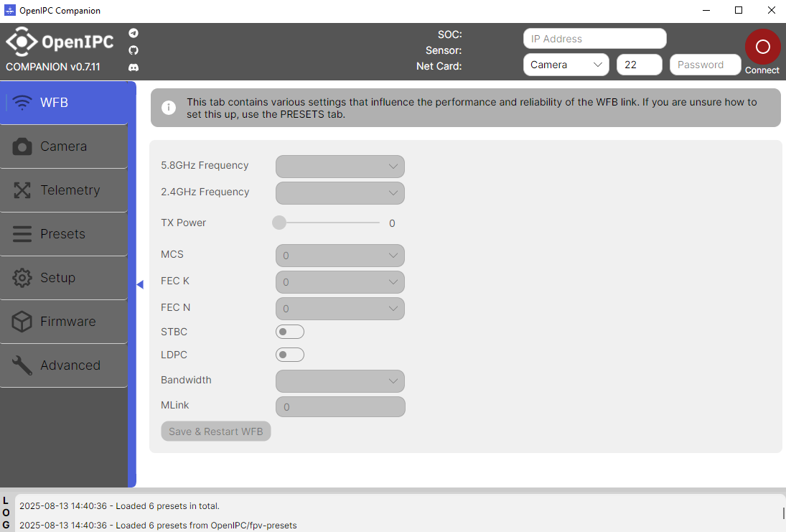Click the OpenIPC Companion title bar icon
This screenshot has width=786, height=532.
point(9,10)
